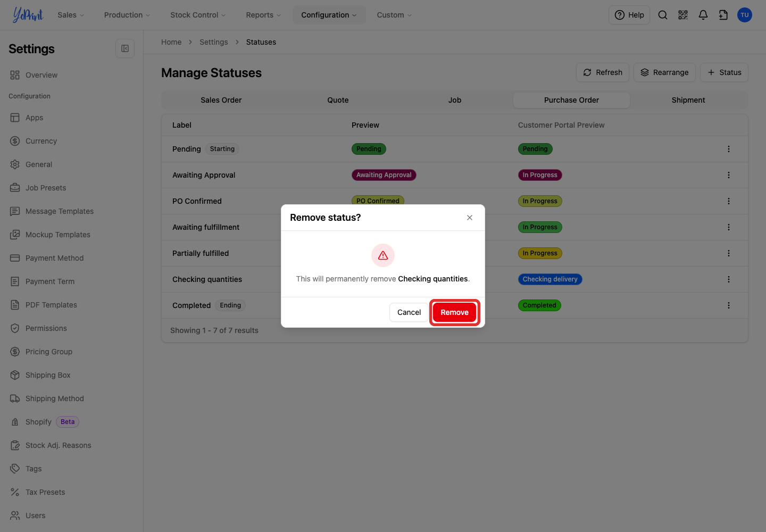
Task: Open row options for PO Confirmed
Action: [x=729, y=201]
